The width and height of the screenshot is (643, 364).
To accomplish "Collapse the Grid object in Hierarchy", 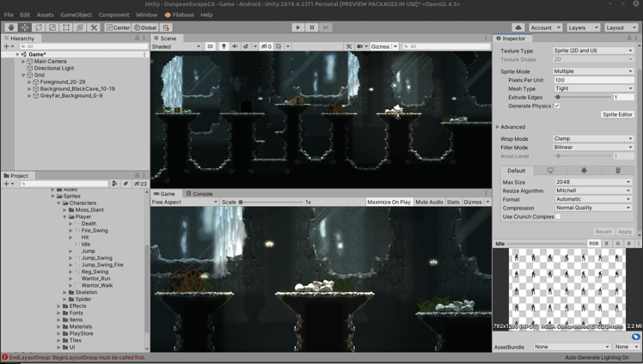I will (23, 75).
